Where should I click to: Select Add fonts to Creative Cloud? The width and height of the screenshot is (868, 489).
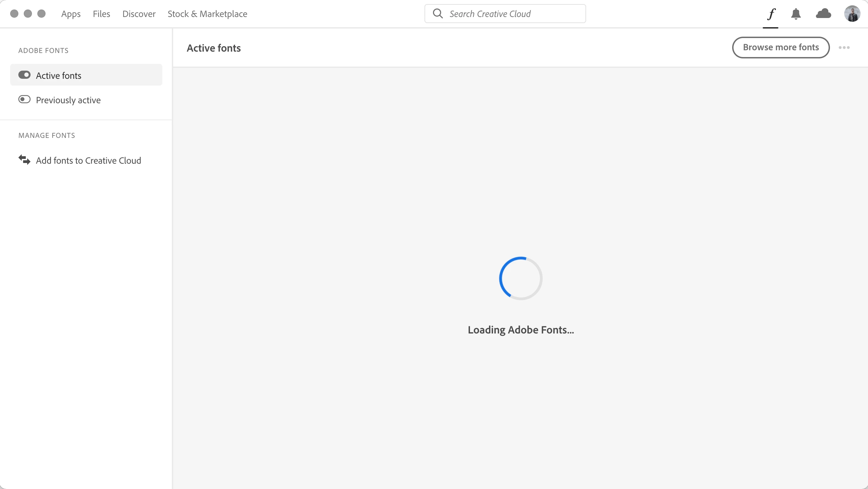click(88, 160)
